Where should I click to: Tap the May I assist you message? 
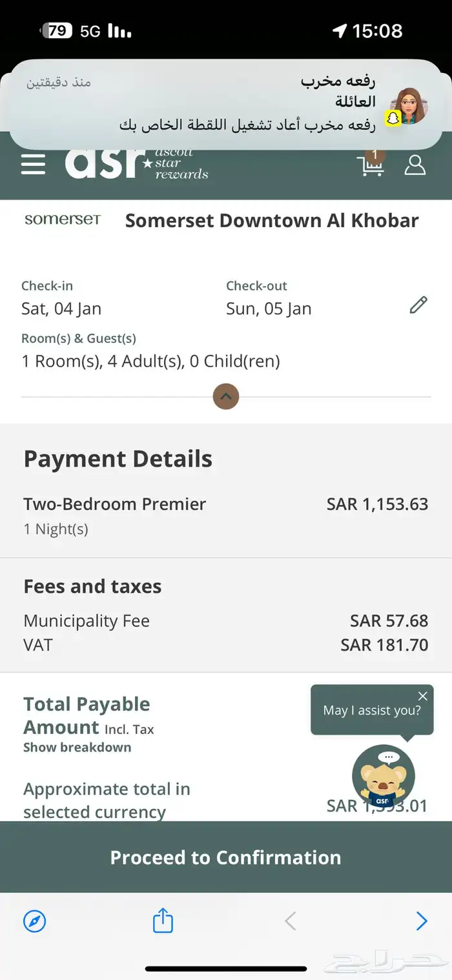(x=371, y=711)
